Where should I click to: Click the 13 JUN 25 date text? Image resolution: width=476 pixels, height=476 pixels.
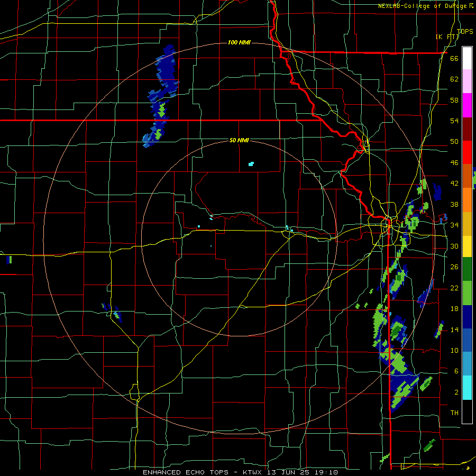tap(288, 472)
